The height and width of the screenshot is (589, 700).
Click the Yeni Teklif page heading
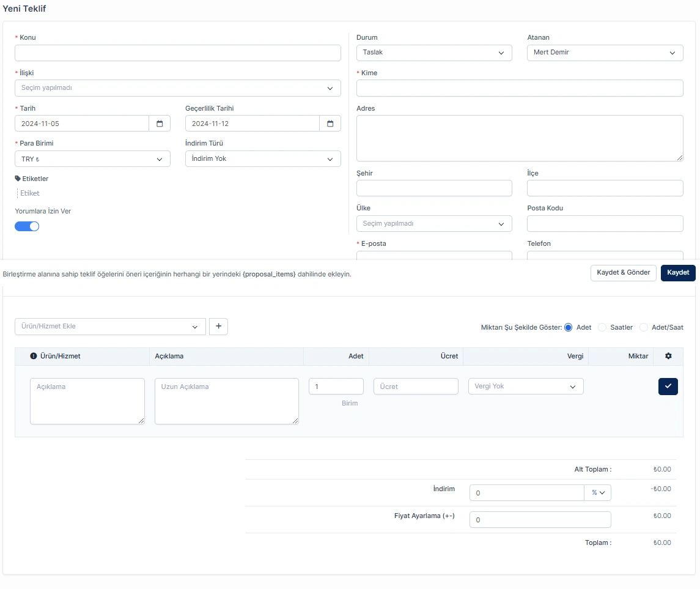point(24,9)
